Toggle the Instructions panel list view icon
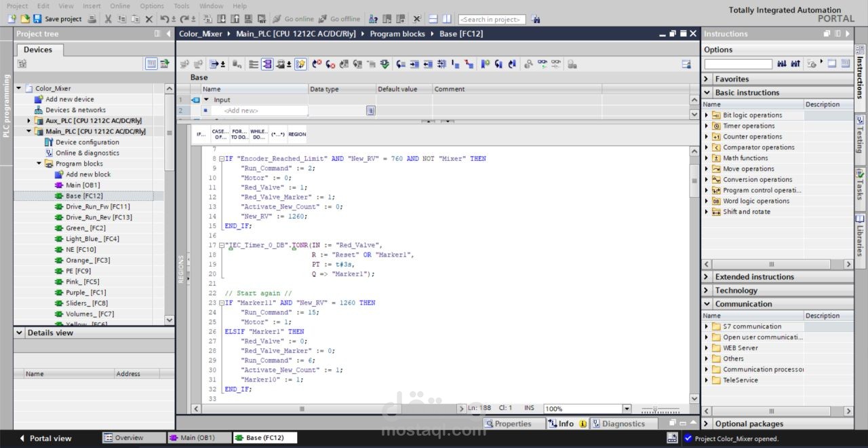Viewport: 868px width, 448px height. (x=846, y=63)
